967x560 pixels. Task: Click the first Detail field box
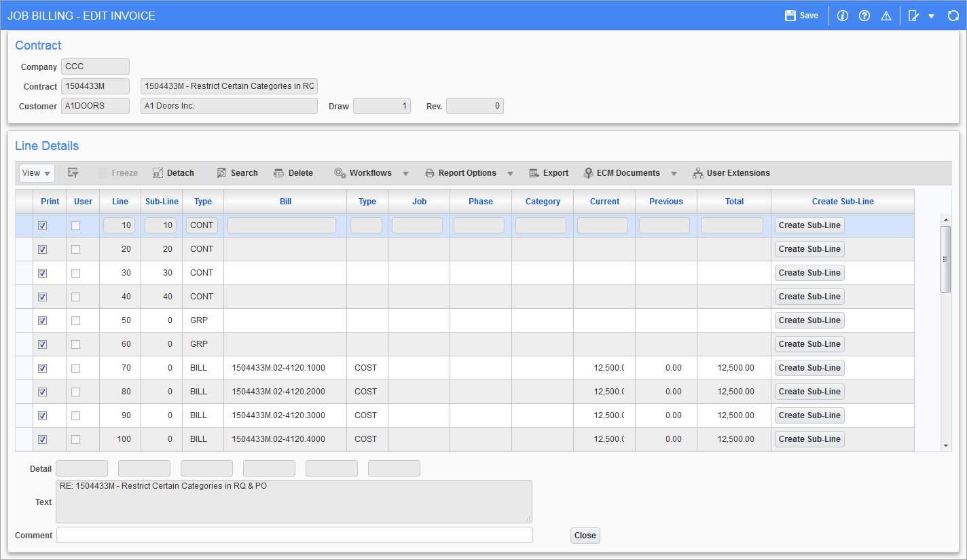[81, 468]
